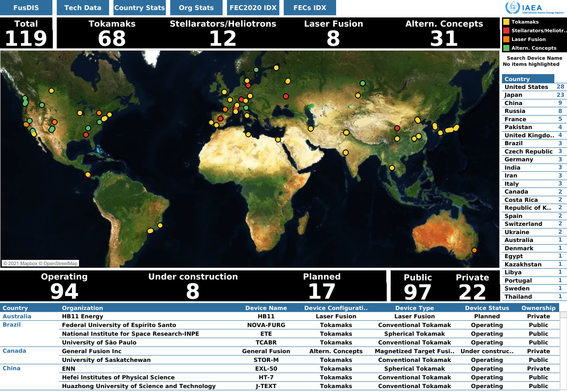Select United States in the country list
The width and height of the screenshot is (567, 392).
pos(526,87)
